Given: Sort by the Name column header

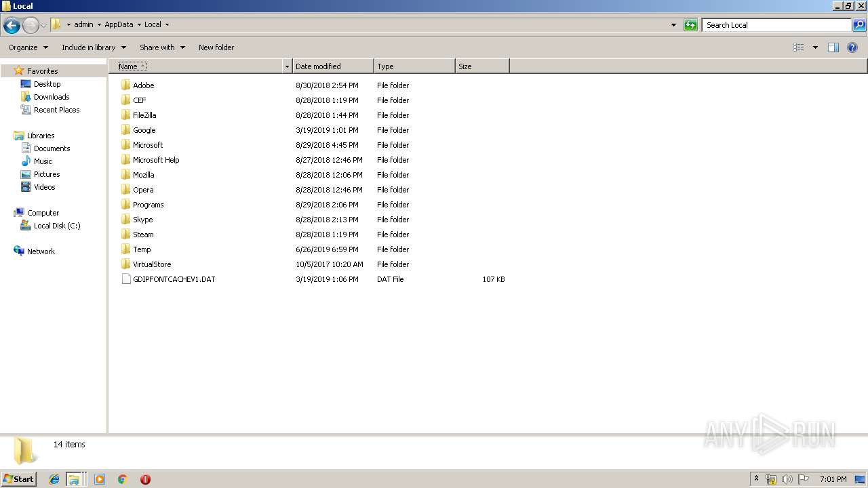Looking at the screenshot, I should [195, 66].
